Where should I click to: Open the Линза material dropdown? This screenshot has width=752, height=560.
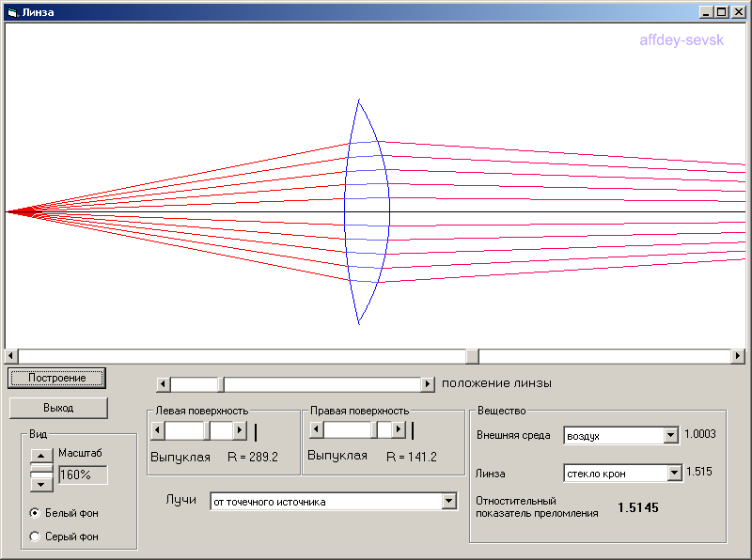(674, 473)
